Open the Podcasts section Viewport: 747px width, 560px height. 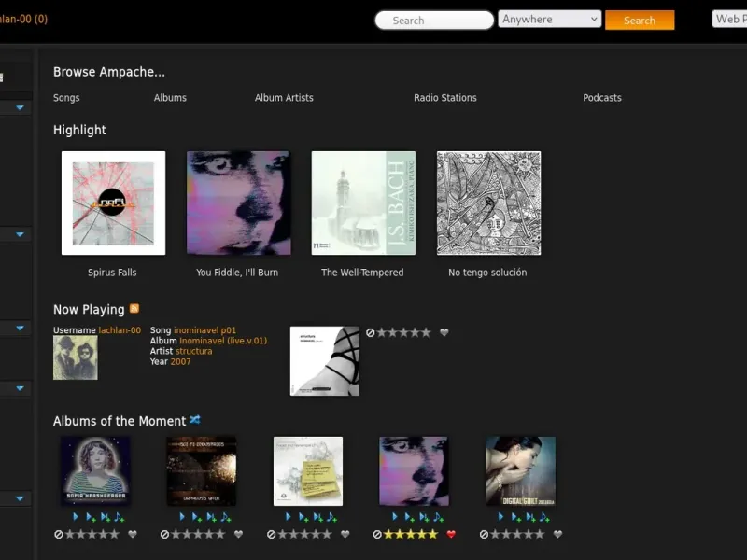pyautogui.click(x=602, y=98)
